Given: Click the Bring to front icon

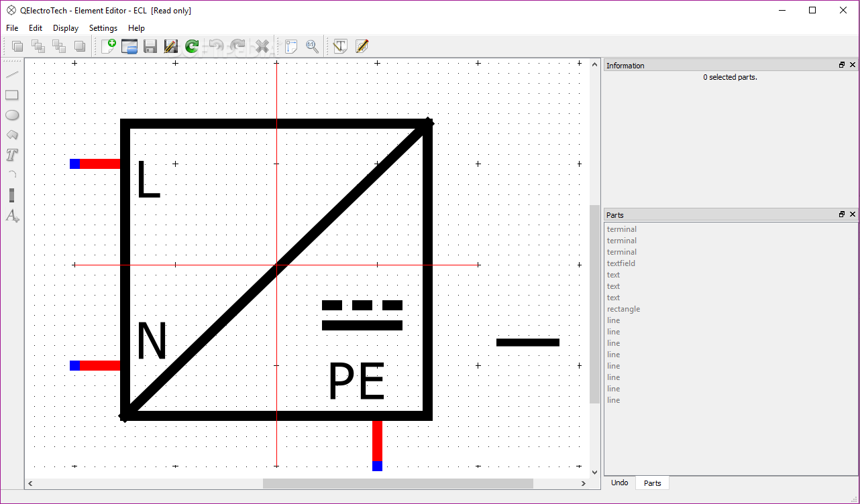Looking at the screenshot, I should click(x=17, y=46).
